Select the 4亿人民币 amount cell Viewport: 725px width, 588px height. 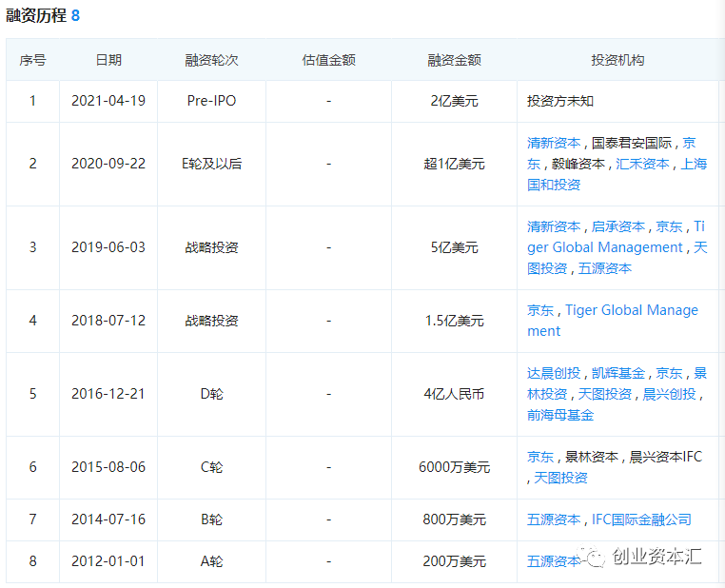[x=454, y=394]
